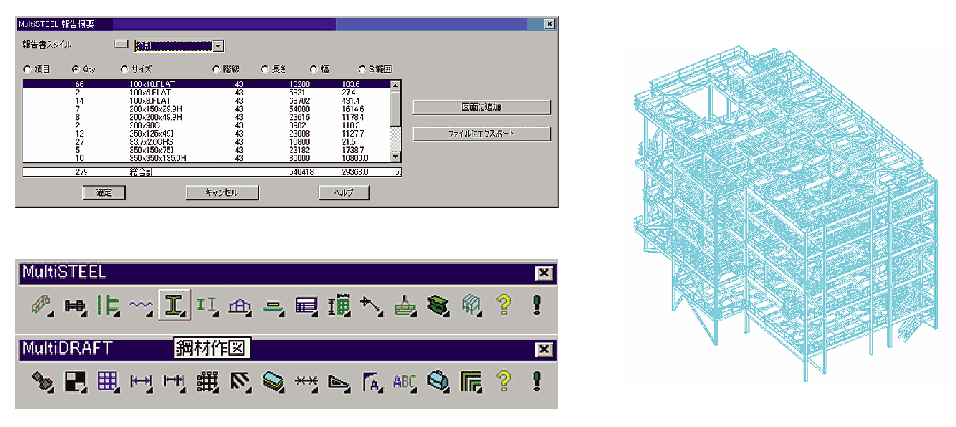The image size is (956, 427).
Task: Select the Qty radio button
Action: tap(77, 70)
